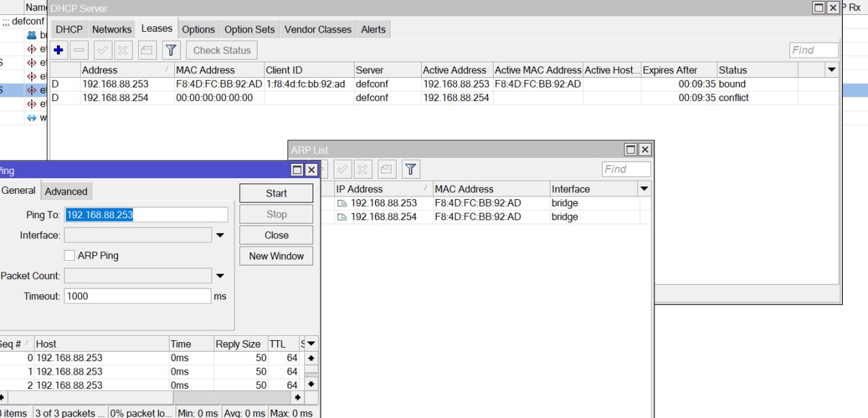The height and width of the screenshot is (418, 868).
Task: Click the Find box in DHCP Server
Action: coord(814,50)
